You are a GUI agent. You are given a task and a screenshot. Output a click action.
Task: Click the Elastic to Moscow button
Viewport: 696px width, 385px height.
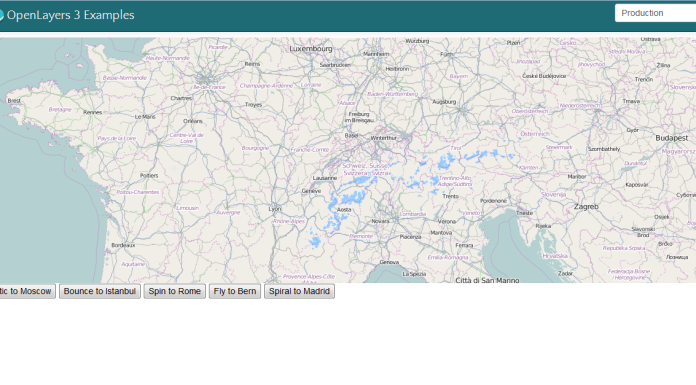[27, 291]
